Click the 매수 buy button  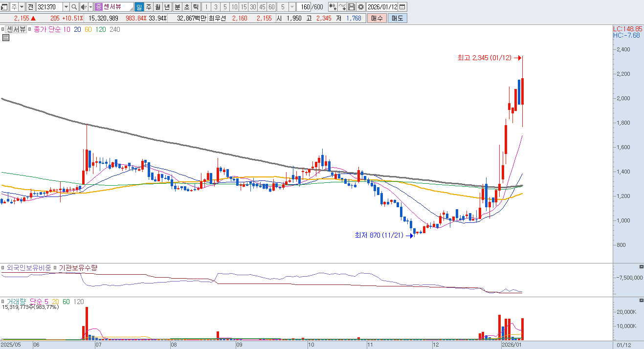pyautogui.click(x=377, y=18)
